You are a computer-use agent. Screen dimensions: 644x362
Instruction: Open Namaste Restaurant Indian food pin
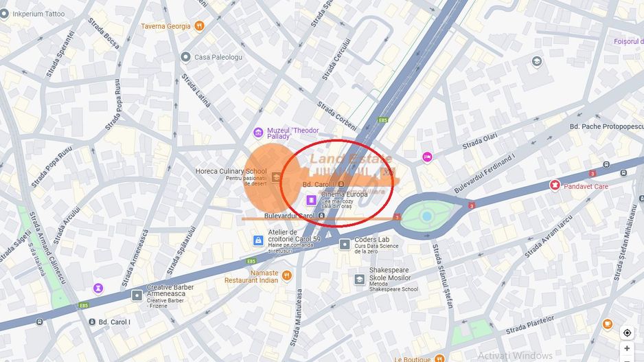(287, 276)
